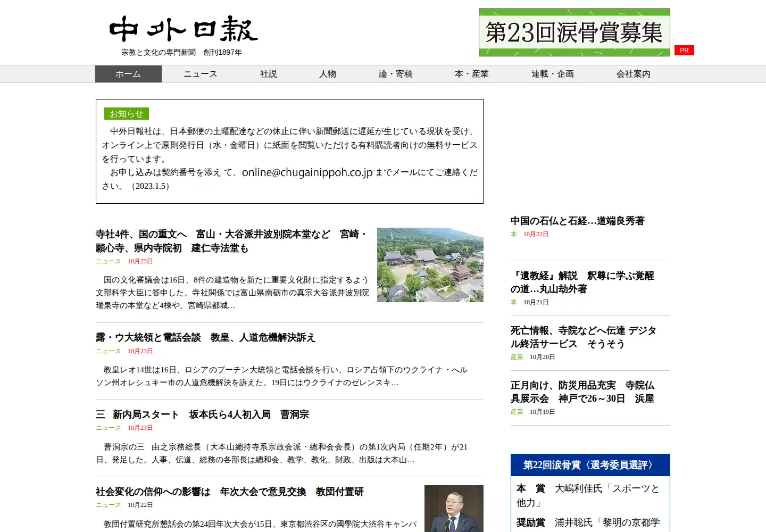Click the green お知らせ label
The height and width of the screenshot is (532, 766).
click(x=127, y=114)
